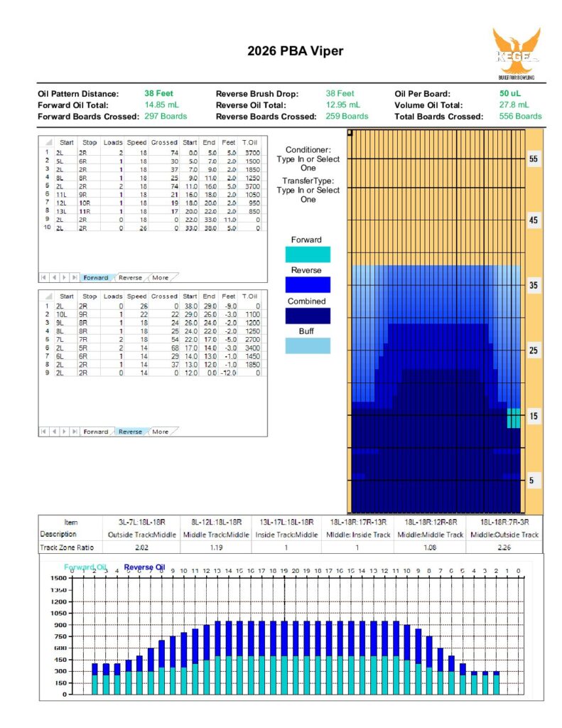The image size is (562, 728).
Task: Click the Kegel eagle logo
Action: coord(517,54)
